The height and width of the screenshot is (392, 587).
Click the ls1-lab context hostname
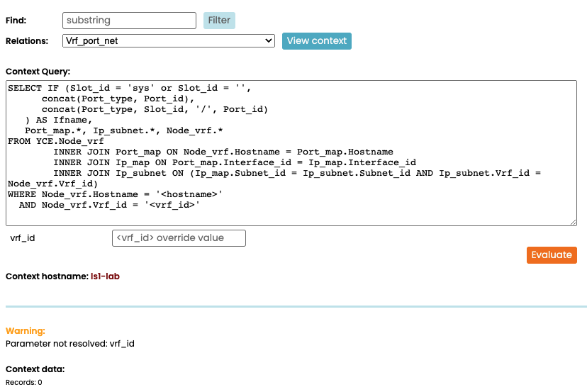pyautogui.click(x=105, y=276)
